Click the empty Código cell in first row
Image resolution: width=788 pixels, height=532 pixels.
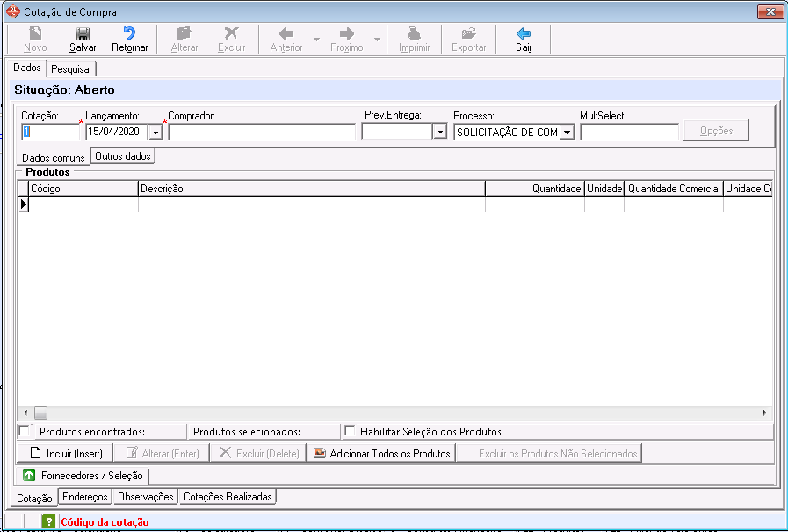click(83, 204)
